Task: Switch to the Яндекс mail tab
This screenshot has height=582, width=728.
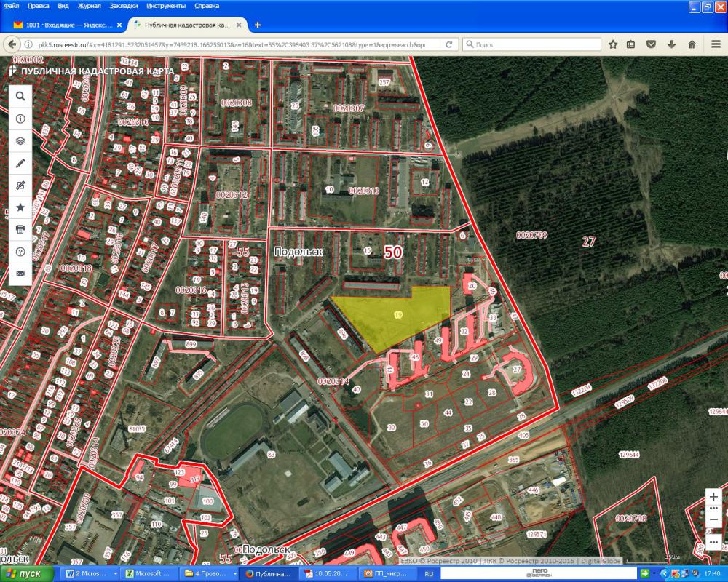Action: click(x=64, y=25)
